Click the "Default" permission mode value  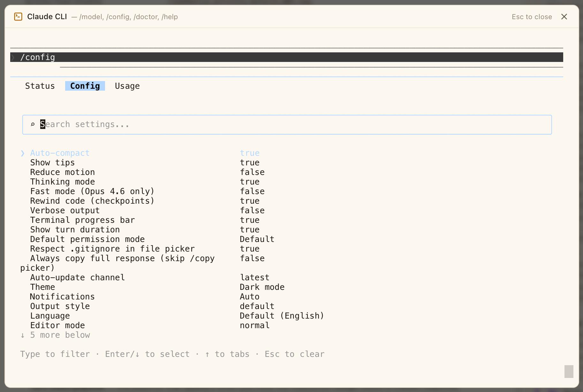click(257, 239)
